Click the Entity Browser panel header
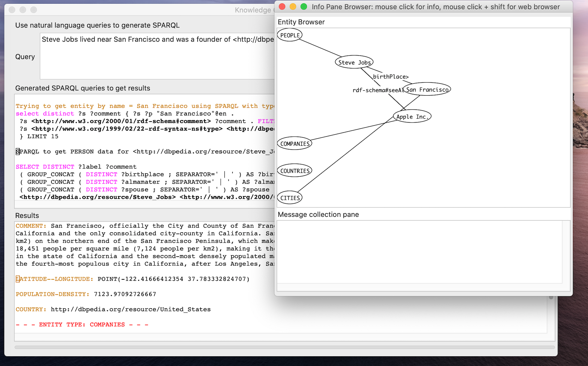The height and width of the screenshot is (366, 588). 301,22
